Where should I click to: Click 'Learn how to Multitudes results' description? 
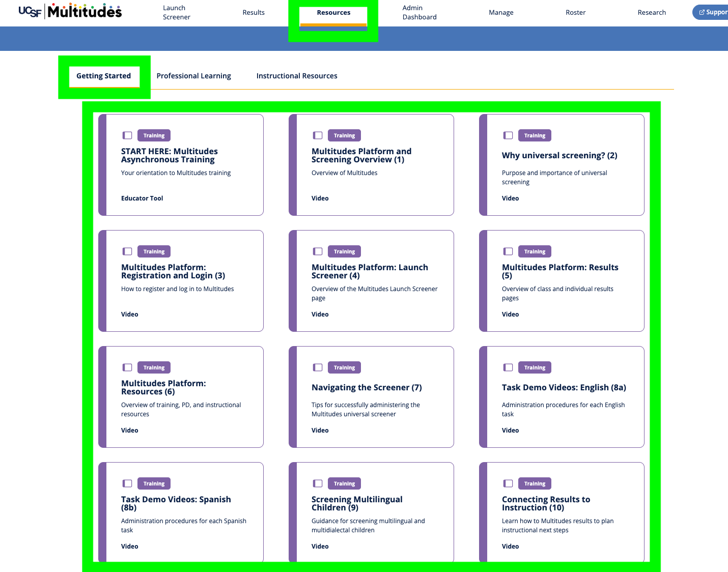(x=557, y=526)
